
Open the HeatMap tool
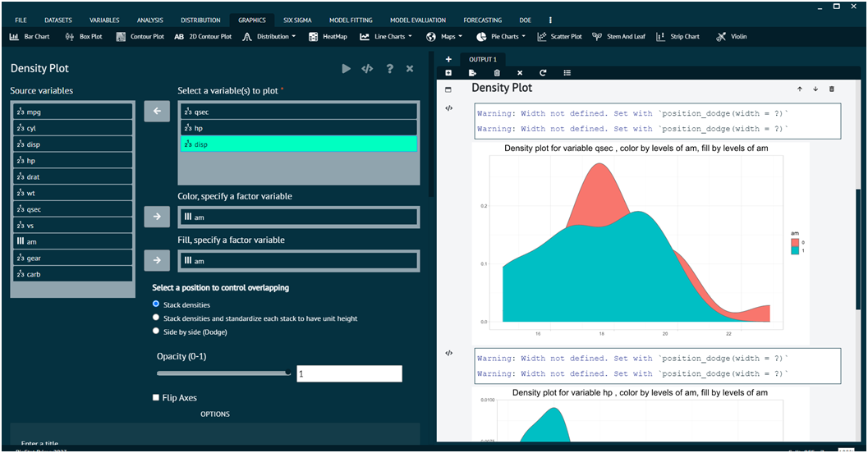click(328, 36)
